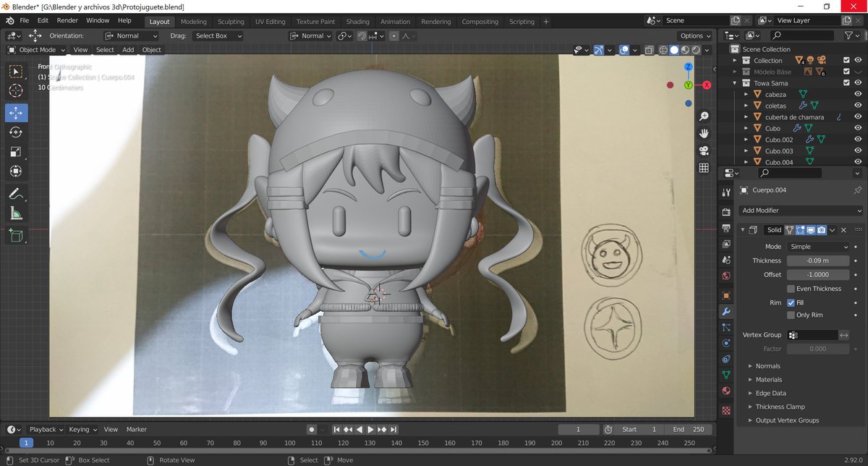
Task: Switch to the UV Editing workspace tab
Action: click(271, 22)
